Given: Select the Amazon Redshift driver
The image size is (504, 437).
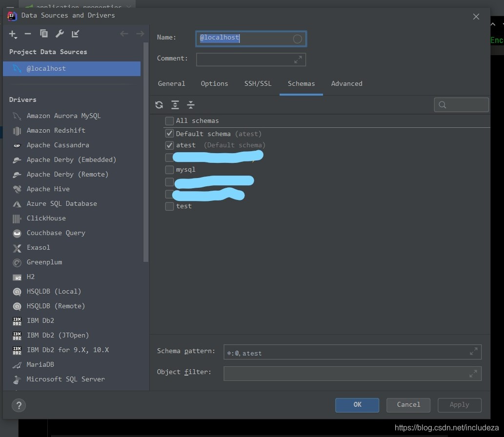Looking at the screenshot, I should point(57,130).
